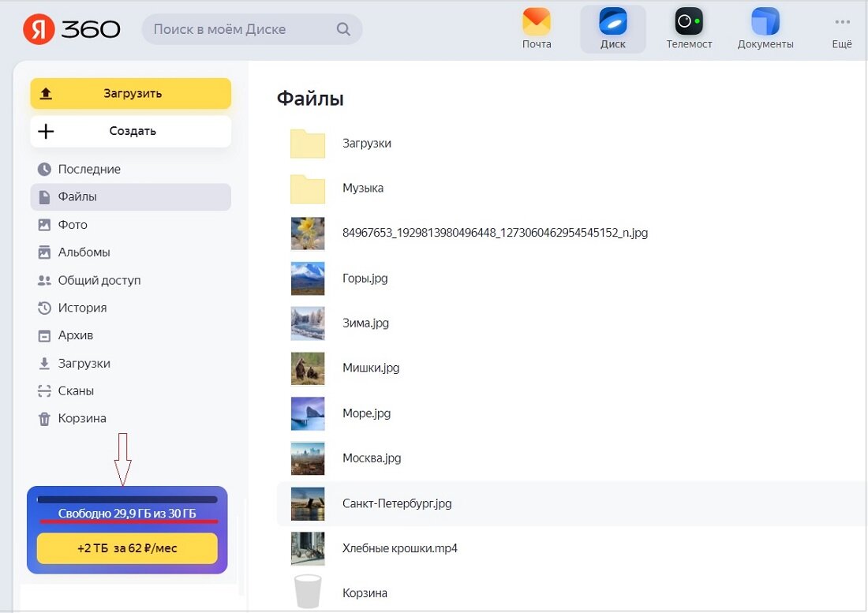
Task: Open Корзина in the sidebar
Action: point(131,419)
